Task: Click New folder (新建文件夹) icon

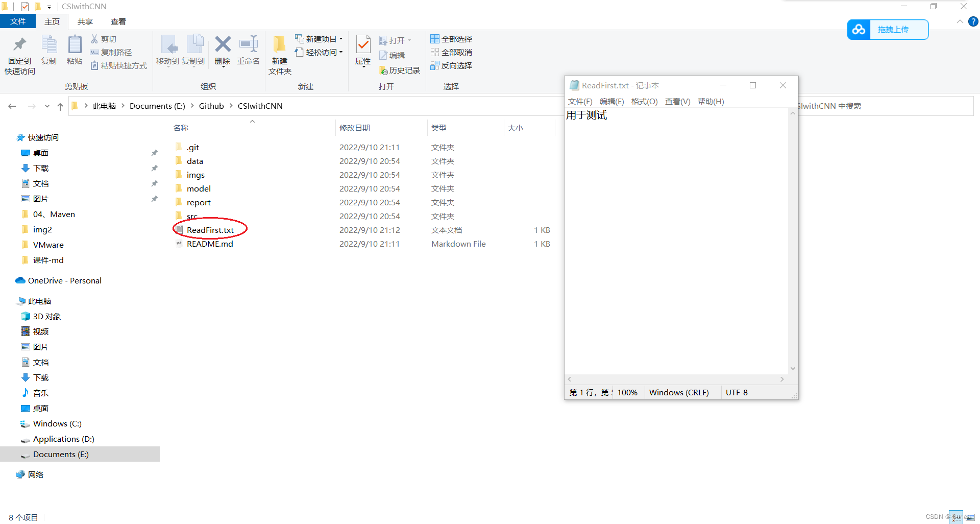Action: [x=279, y=44]
